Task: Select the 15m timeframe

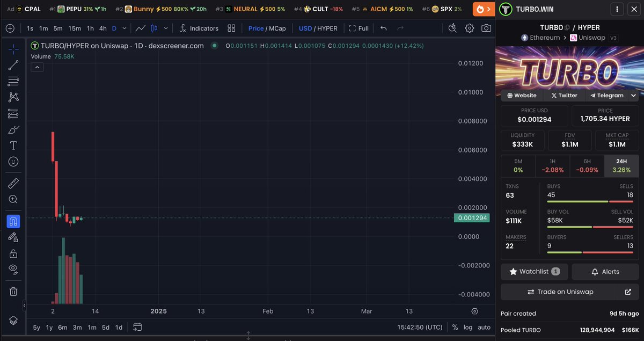Action: [x=75, y=28]
